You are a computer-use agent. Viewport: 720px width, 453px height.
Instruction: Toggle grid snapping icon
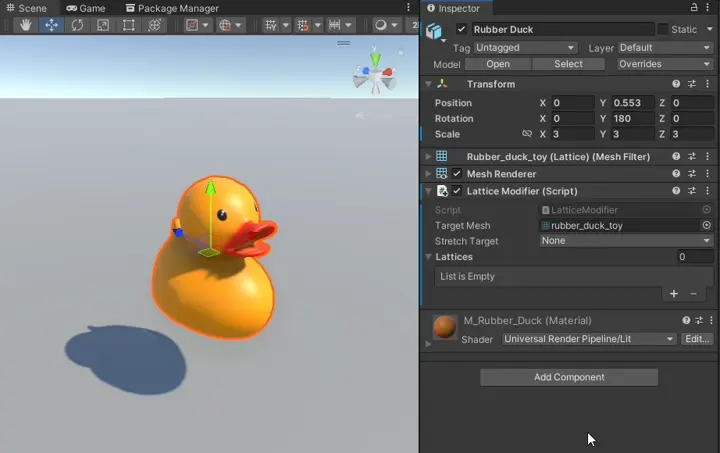pyautogui.click(x=303, y=25)
